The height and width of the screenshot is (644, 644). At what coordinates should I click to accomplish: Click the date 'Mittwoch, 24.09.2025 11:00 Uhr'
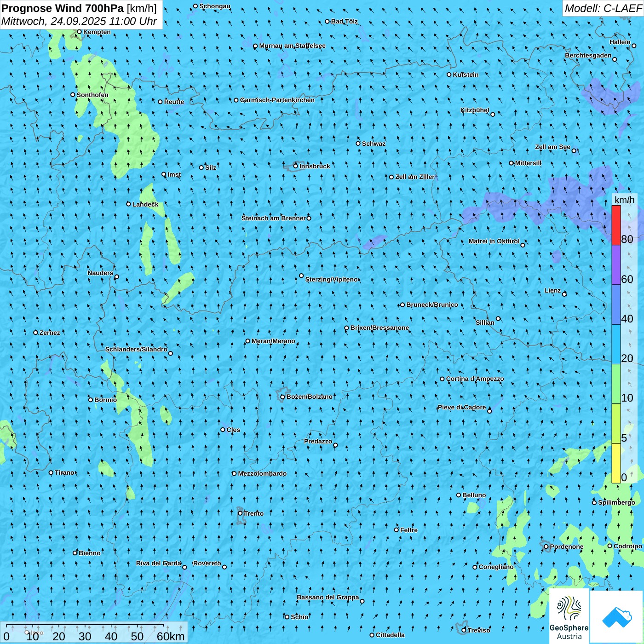point(79,21)
